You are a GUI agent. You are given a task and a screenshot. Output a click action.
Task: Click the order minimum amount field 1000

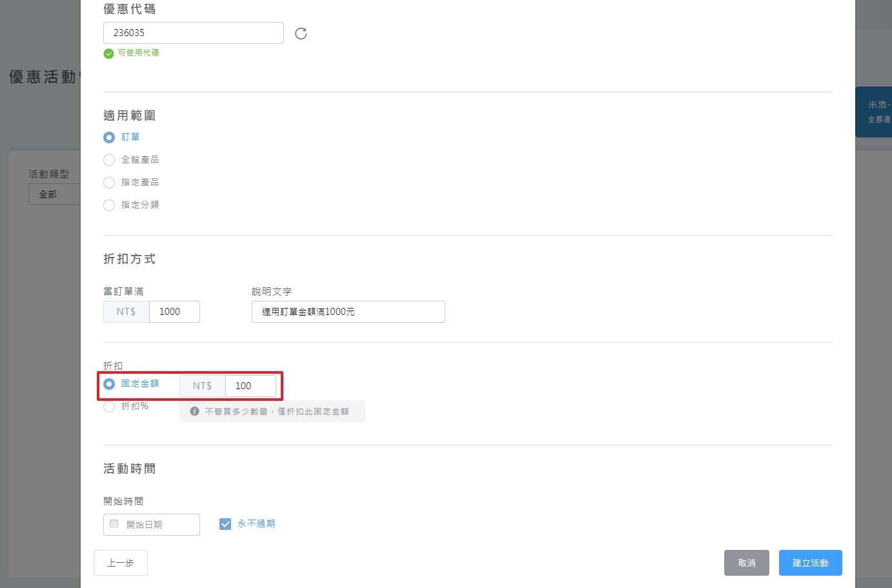tap(174, 312)
